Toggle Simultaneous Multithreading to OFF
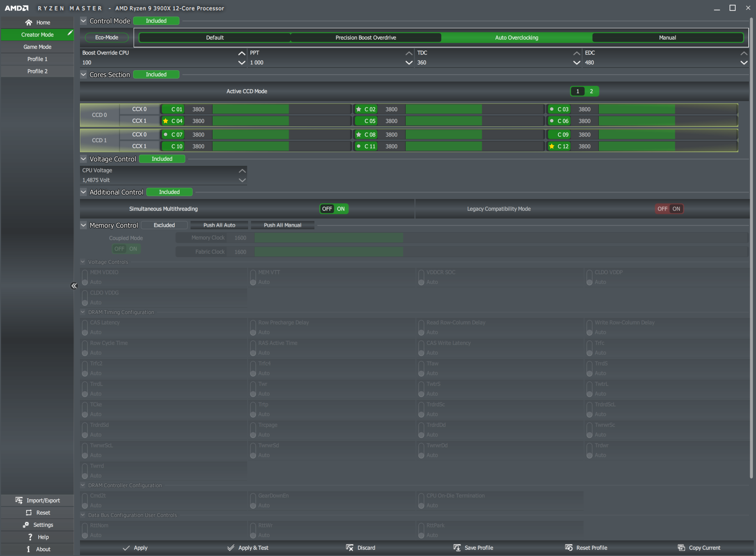The image size is (756, 556). 327,209
